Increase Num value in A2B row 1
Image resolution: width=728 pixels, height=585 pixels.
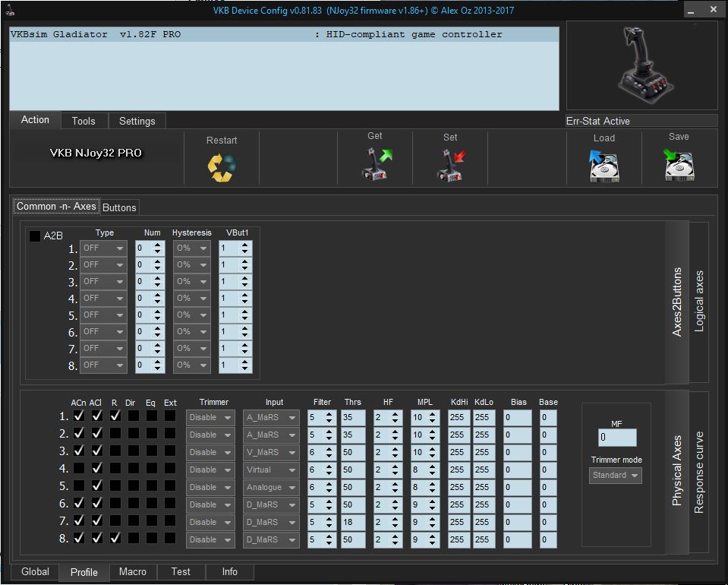pos(157,245)
